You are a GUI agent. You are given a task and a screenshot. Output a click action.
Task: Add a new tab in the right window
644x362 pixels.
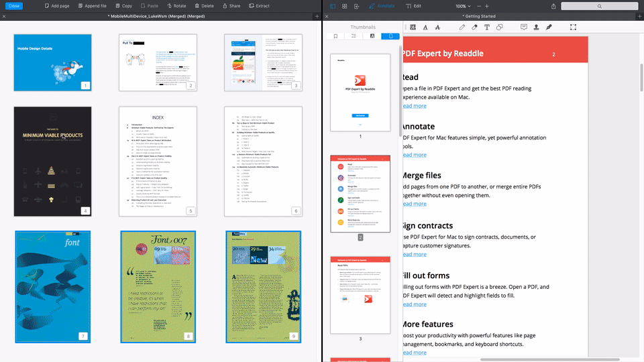[x=639, y=16]
